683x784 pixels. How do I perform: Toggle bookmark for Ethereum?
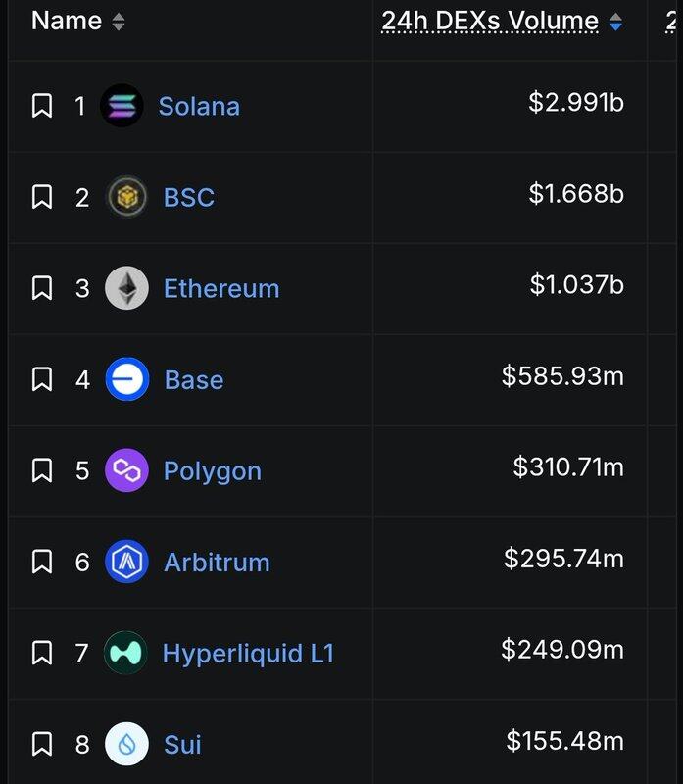click(42, 288)
